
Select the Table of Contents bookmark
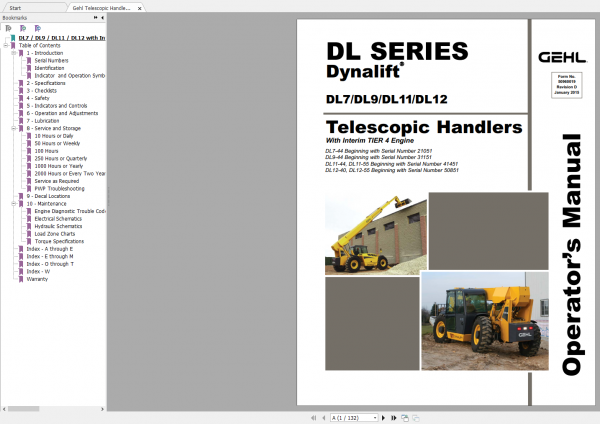click(x=39, y=45)
